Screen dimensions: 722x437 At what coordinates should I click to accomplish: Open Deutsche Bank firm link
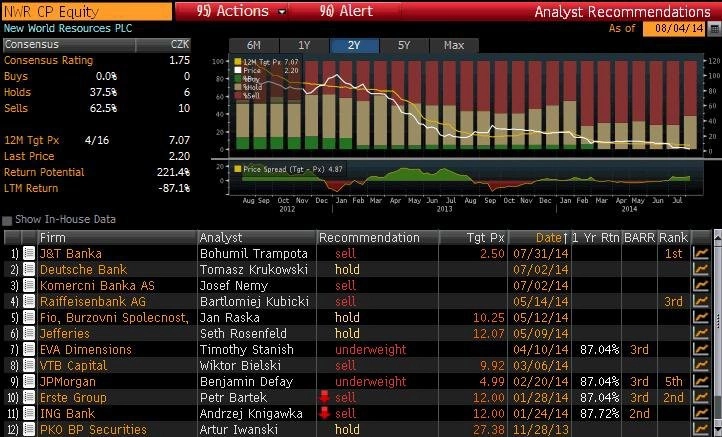[x=83, y=269]
